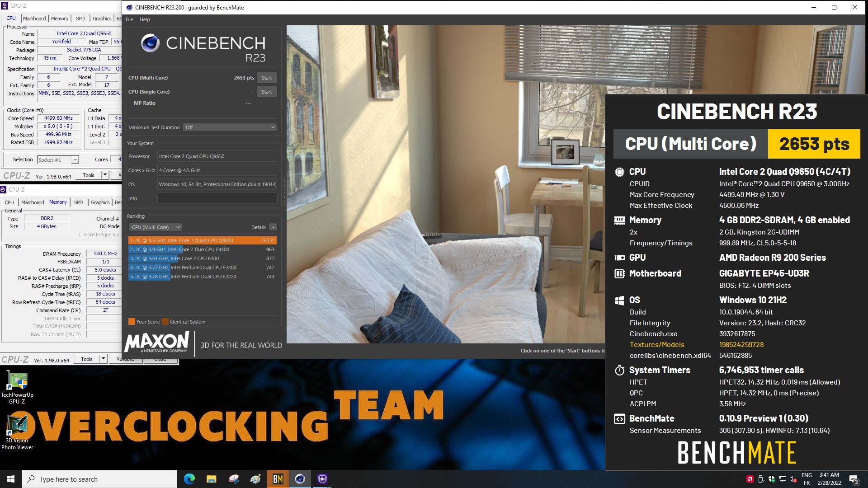
Task: Open the Windows Security tray icon
Action: coord(772,479)
